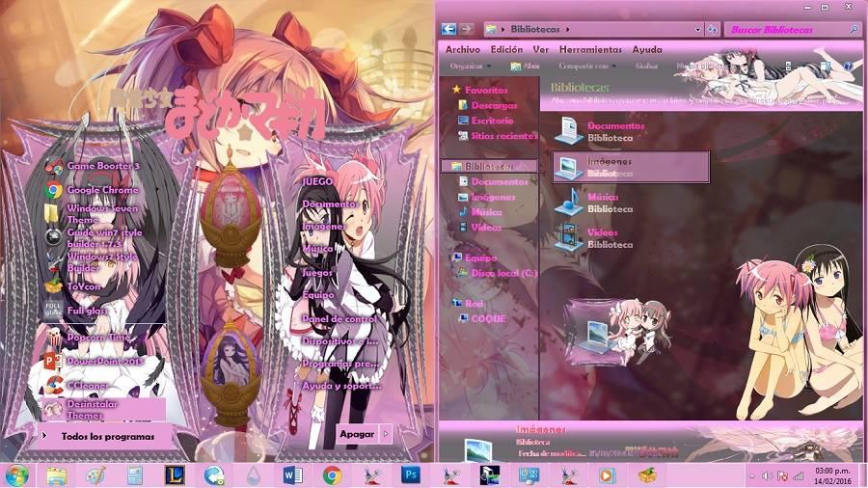
Task: Launch League of Legends from taskbar
Action: pos(175,475)
